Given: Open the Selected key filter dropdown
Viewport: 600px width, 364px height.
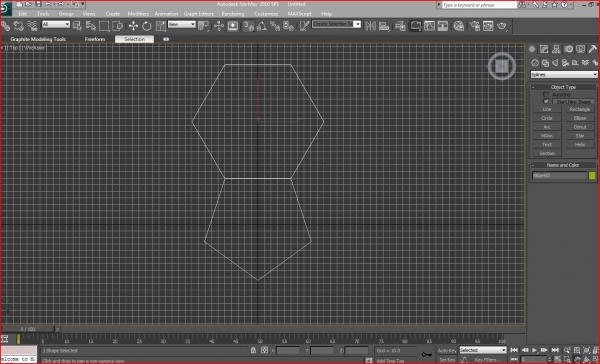Looking at the screenshot, I should pos(483,350).
